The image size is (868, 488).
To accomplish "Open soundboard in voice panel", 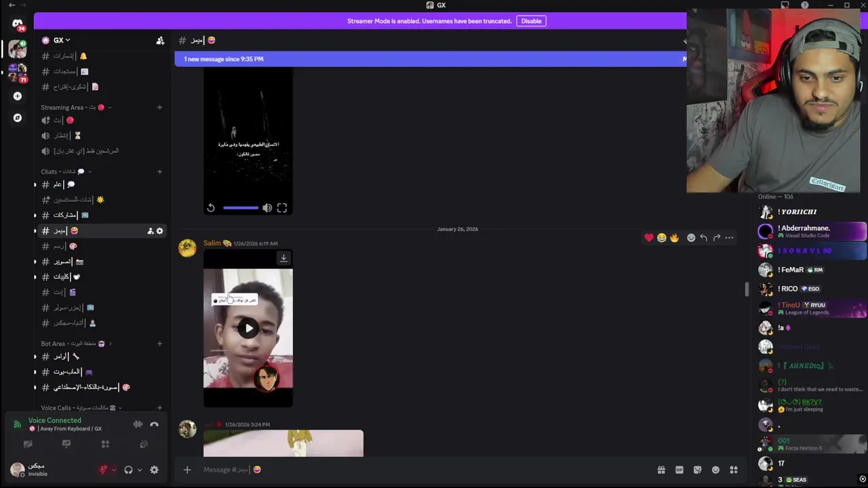I will pyautogui.click(x=144, y=444).
